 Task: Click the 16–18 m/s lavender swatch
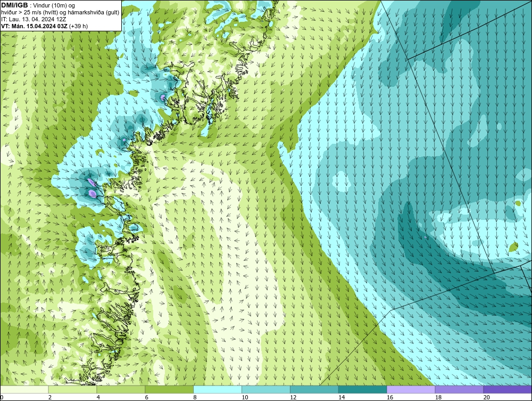tap(411, 389)
